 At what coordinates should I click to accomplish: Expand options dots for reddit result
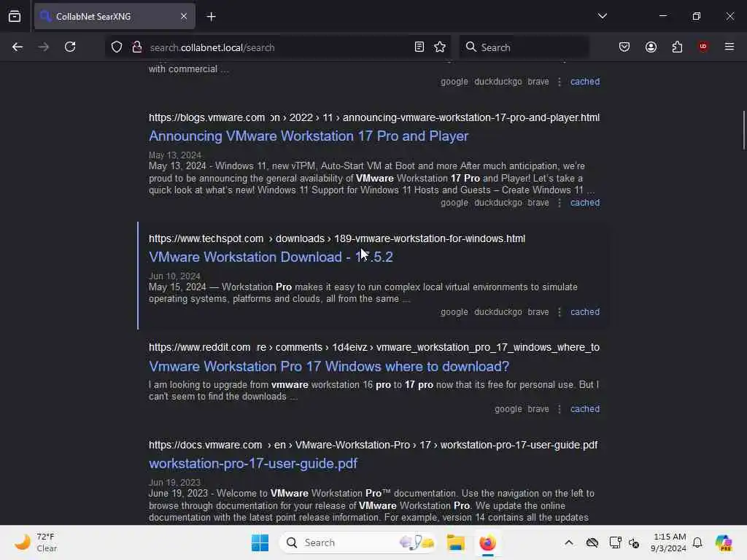tap(560, 409)
